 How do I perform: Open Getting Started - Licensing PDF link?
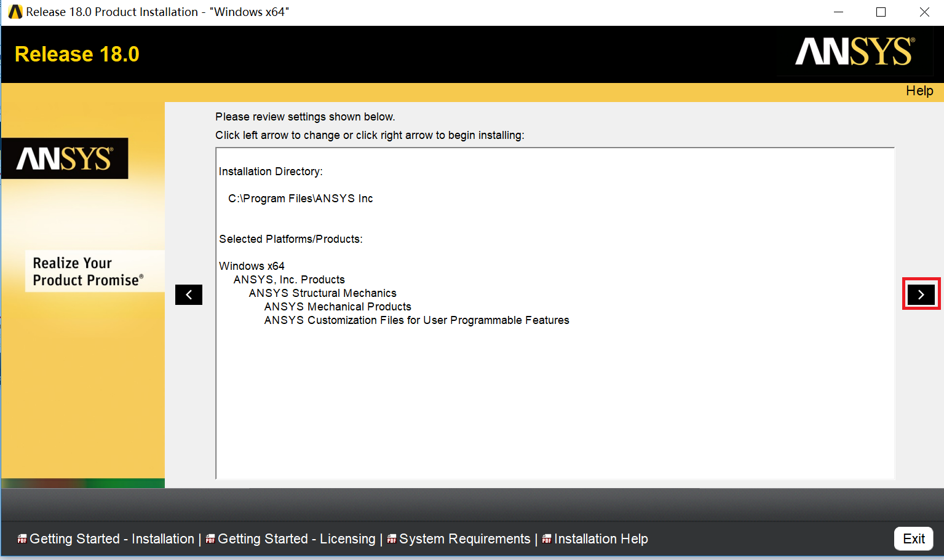[x=296, y=539]
